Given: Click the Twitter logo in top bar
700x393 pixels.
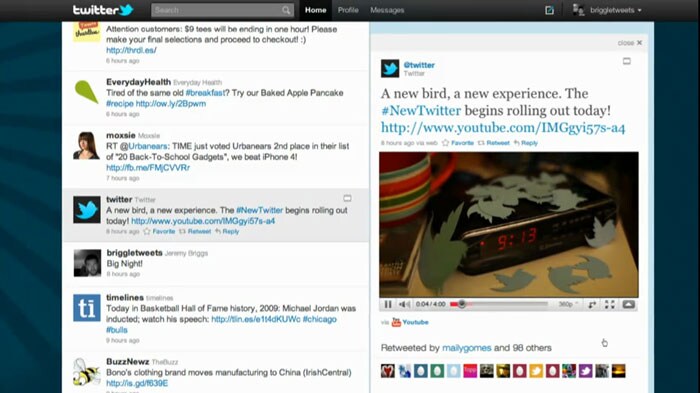Looking at the screenshot, I should pyautogui.click(x=103, y=10).
